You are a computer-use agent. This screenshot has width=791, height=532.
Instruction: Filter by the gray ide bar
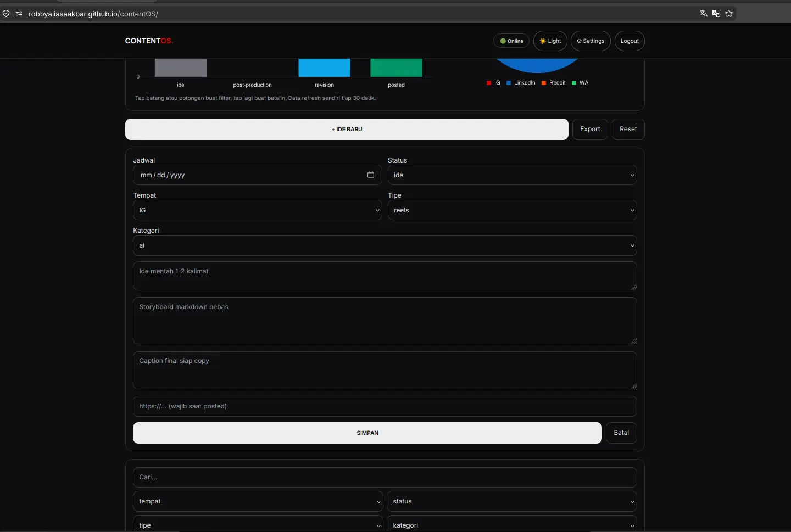click(181, 68)
